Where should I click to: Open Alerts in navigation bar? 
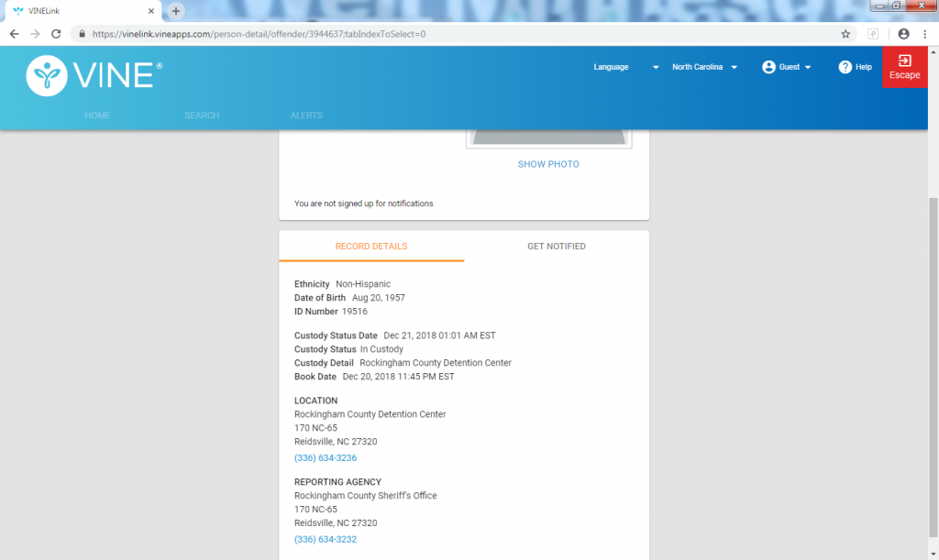pyautogui.click(x=306, y=115)
